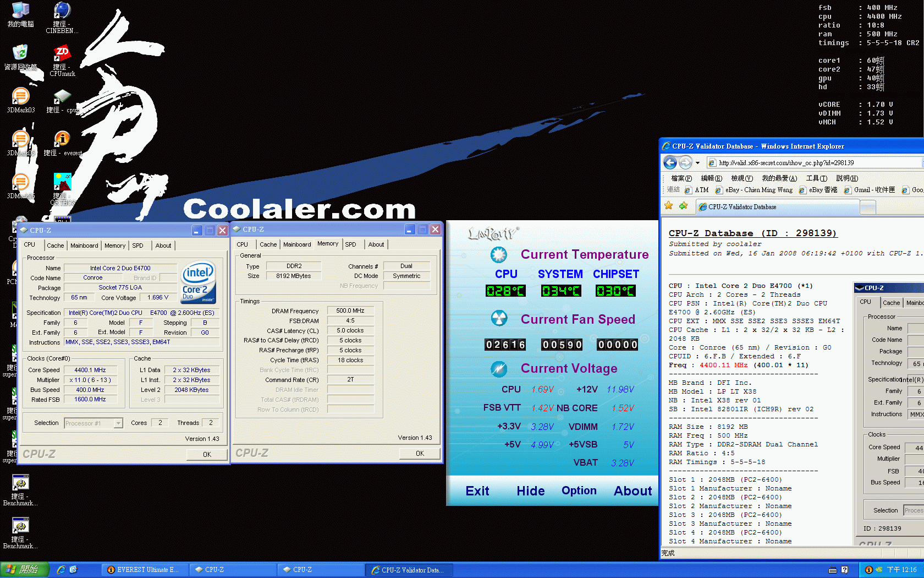The width and height of the screenshot is (924, 578).
Task: Switch to CPU-Z Validator Database taskbar button
Action: click(408, 570)
